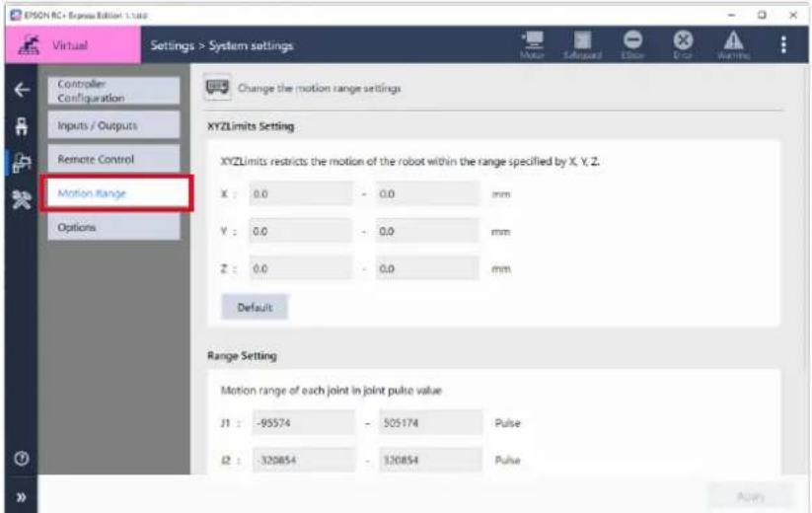
Task: Click the X minimum limit field
Action: pyautogui.click(x=300, y=194)
